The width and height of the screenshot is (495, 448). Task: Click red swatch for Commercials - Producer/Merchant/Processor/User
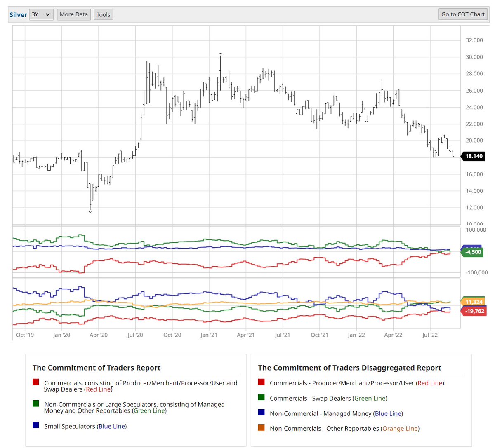(261, 382)
